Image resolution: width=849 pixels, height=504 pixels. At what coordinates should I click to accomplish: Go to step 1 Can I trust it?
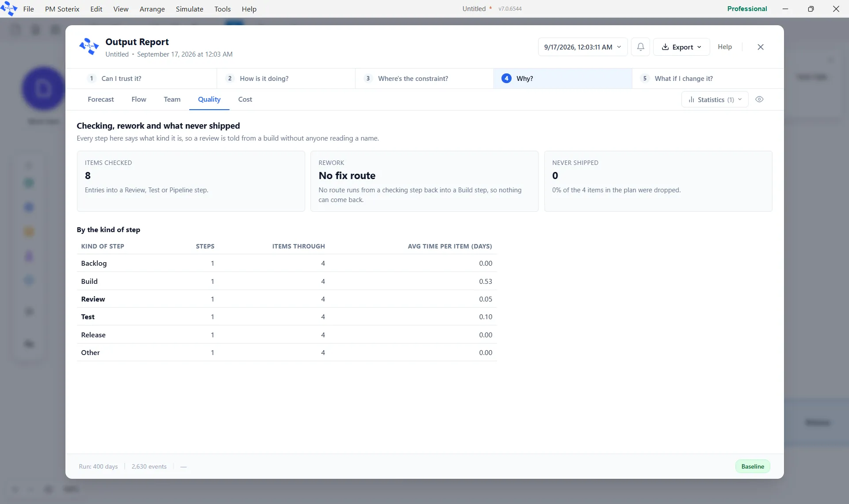tap(141, 78)
